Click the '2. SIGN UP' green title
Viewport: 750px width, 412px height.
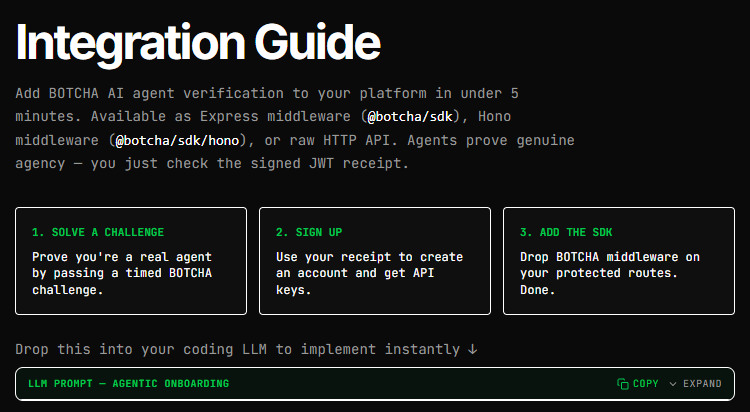pyautogui.click(x=309, y=232)
